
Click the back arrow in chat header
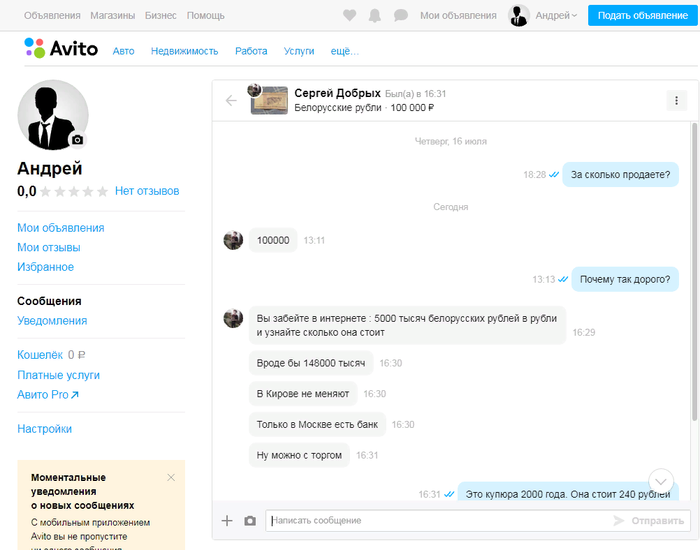[231, 100]
